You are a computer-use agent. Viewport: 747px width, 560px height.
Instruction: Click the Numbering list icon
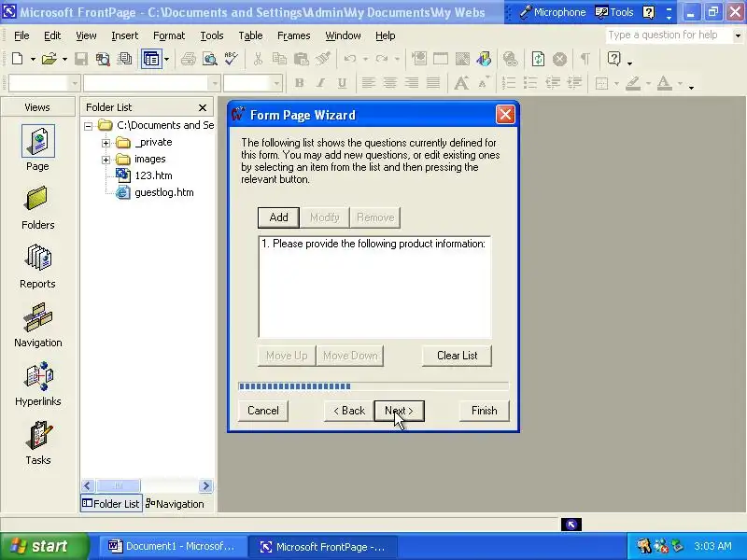tap(509, 83)
